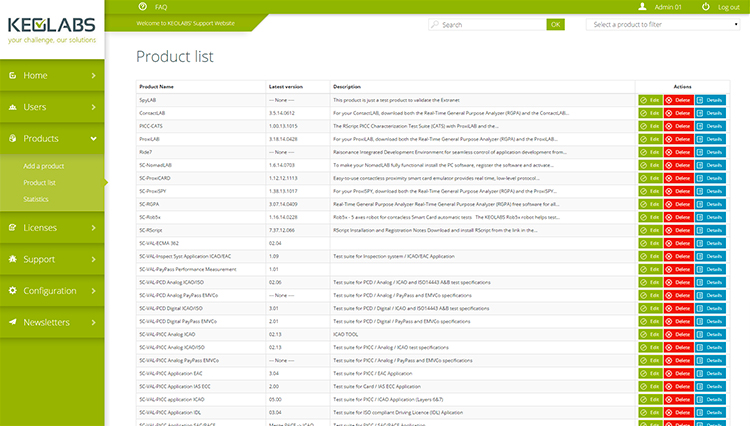The image size is (750, 426).
Task: View Details of PICC-CATS product
Action: [710, 126]
